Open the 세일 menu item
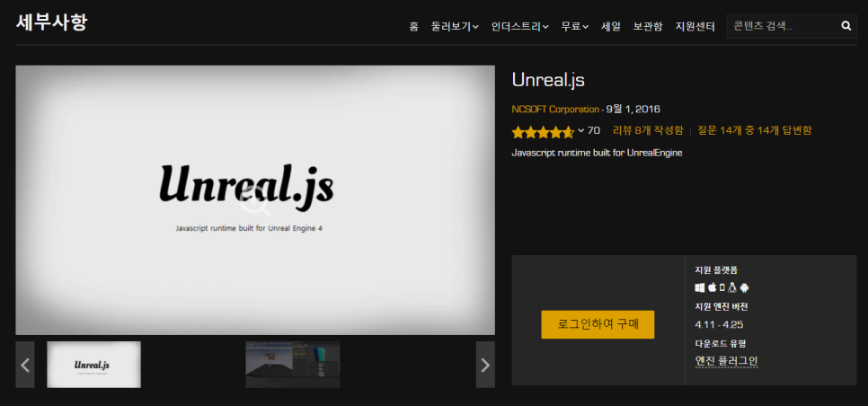The height and width of the screenshot is (406, 868). tap(611, 26)
